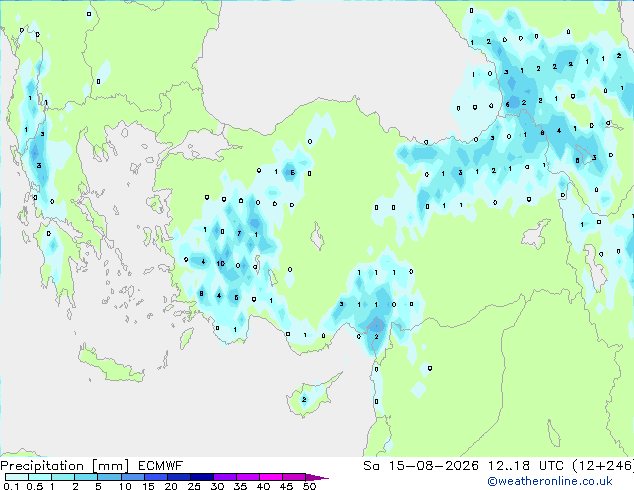Select the 40–45 mm magenta legend swatch
This screenshot has width=634, height=490.
click(271, 477)
